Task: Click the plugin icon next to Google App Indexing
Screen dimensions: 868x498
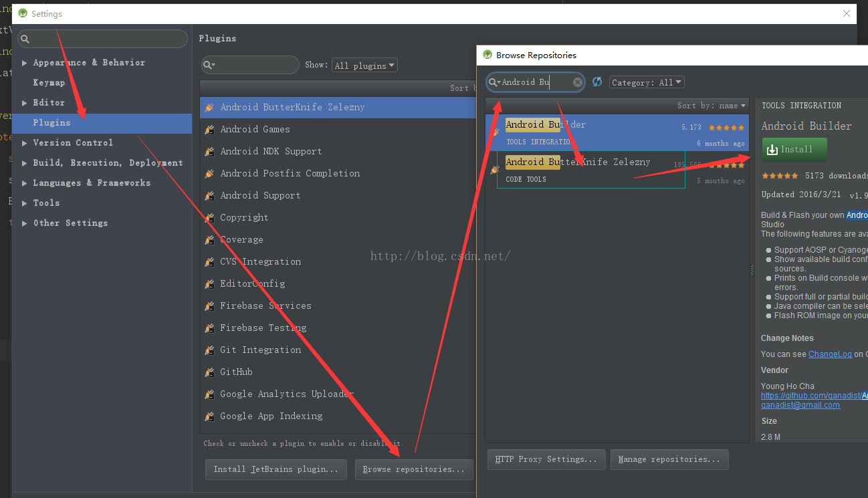Action: (x=209, y=416)
